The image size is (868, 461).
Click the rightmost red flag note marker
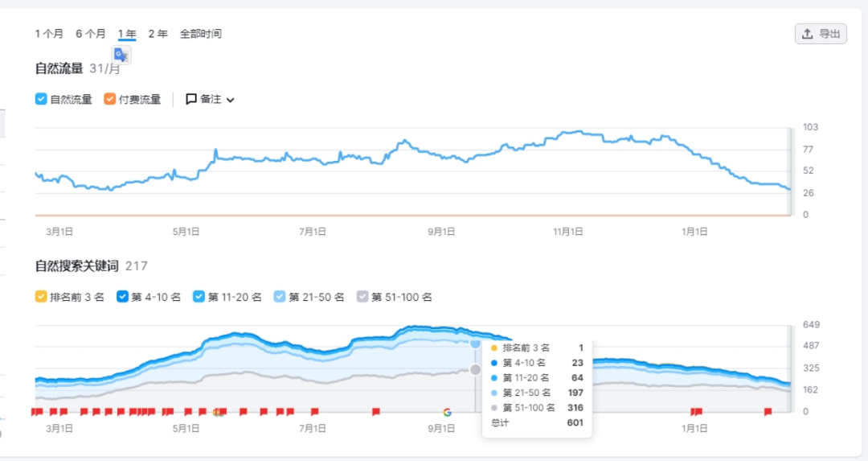tap(768, 411)
